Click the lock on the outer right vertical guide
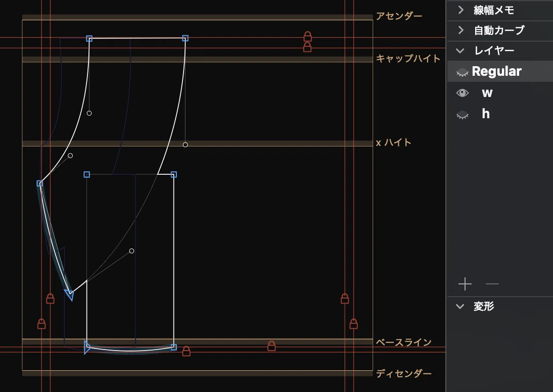553x392 pixels. point(353,324)
